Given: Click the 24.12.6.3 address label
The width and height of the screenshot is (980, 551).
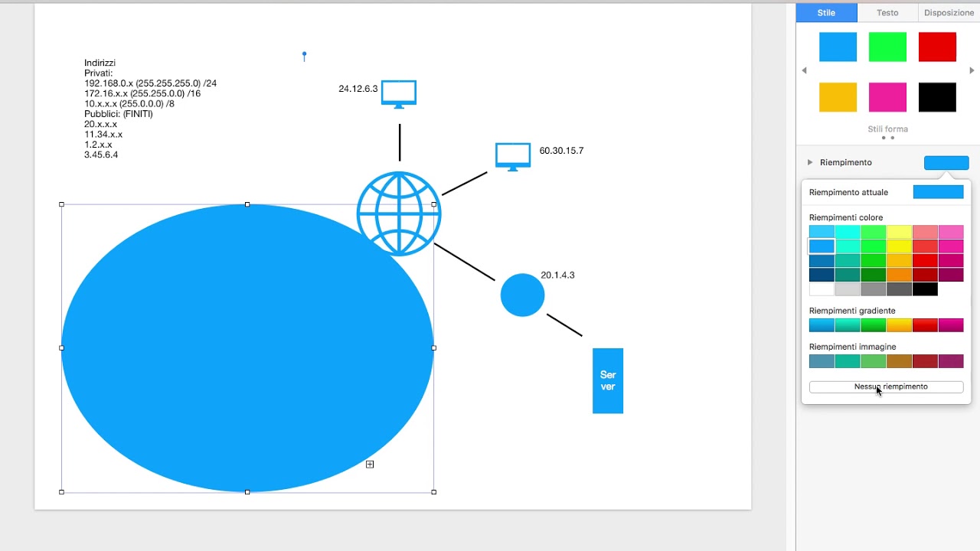Looking at the screenshot, I should click(x=358, y=89).
